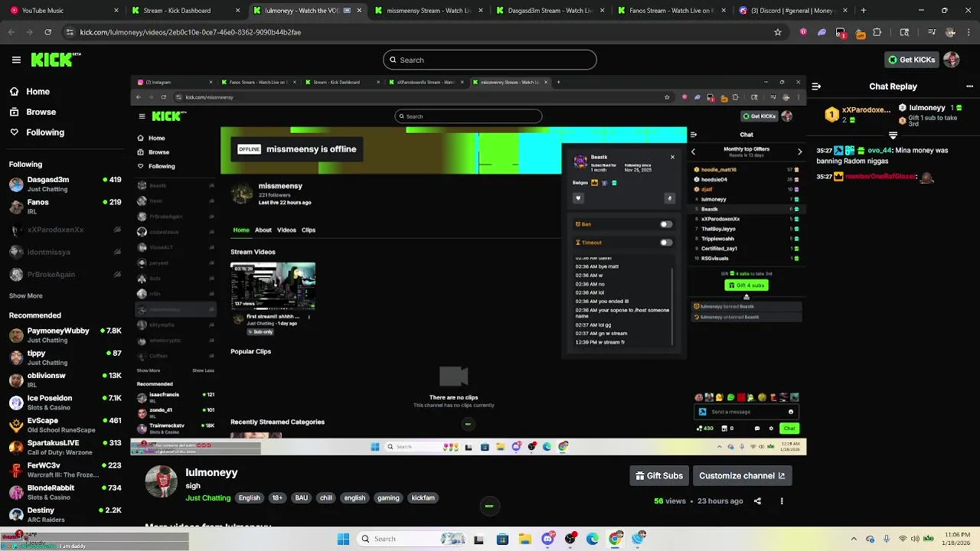Switch to the Dasgasd3m Stream tab
This screenshot has height=551, width=980.
click(551, 11)
